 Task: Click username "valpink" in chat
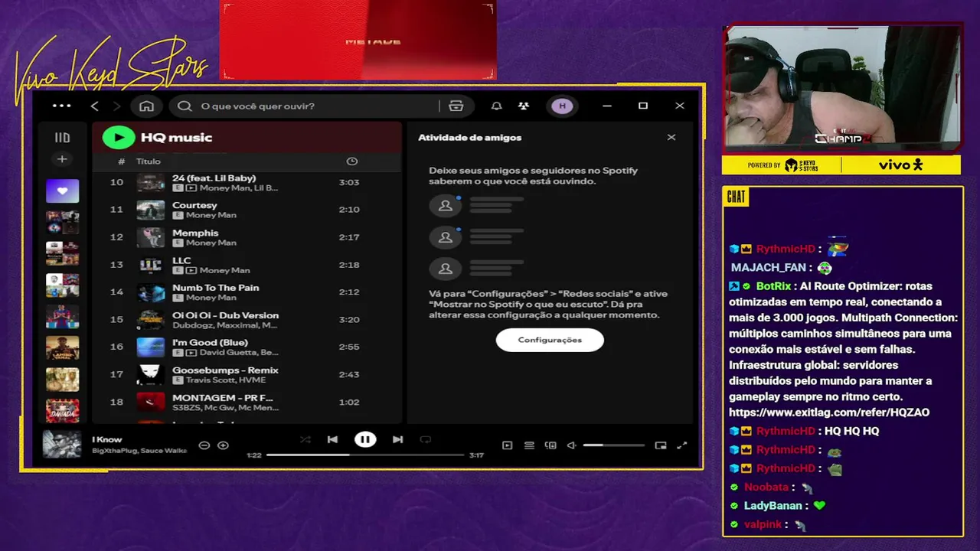763,524
